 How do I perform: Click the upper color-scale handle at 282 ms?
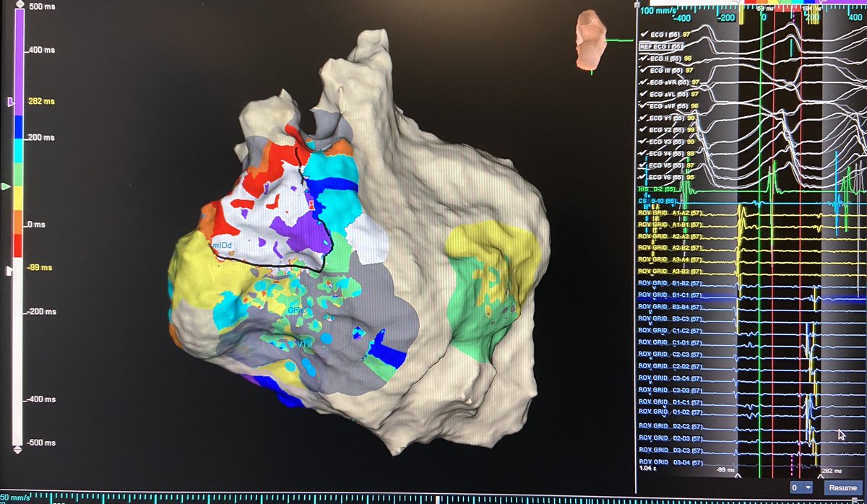click(9, 103)
